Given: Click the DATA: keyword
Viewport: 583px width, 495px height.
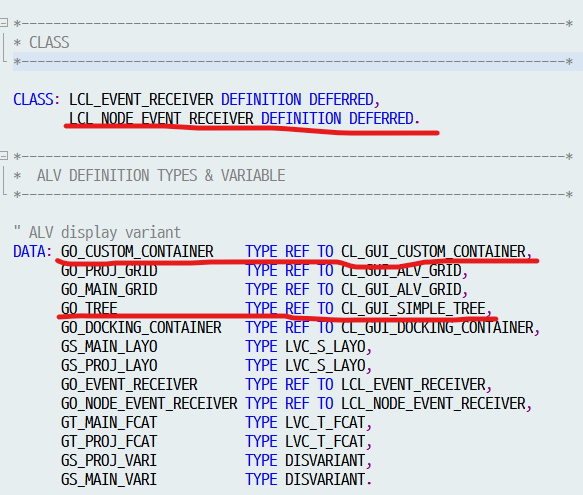Looking at the screenshot, I should (32, 252).
